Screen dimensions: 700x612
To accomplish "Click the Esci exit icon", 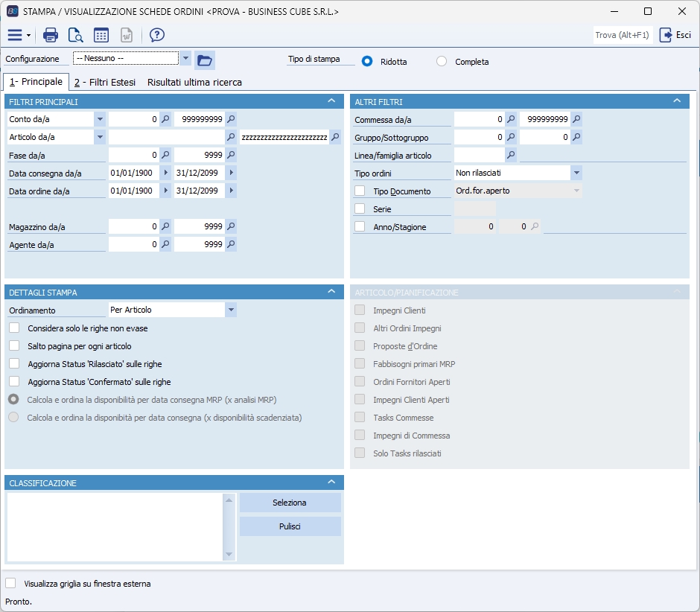I will point(666,35).
